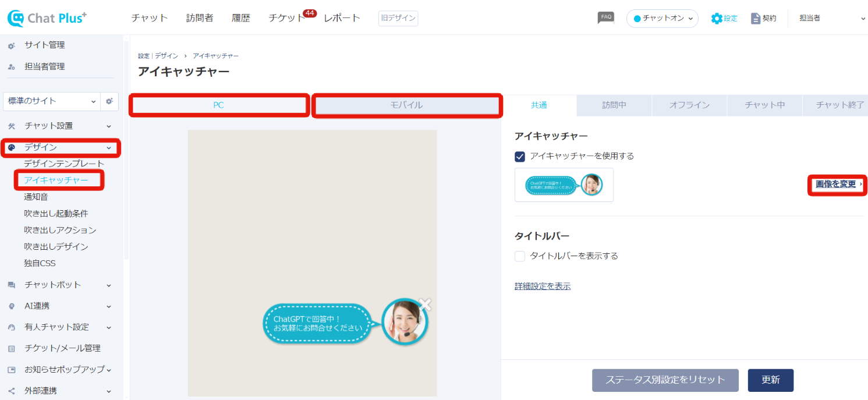Click the settings gear icon in header
Viewport: 868px width, 400px height.
tap(717, 19)
